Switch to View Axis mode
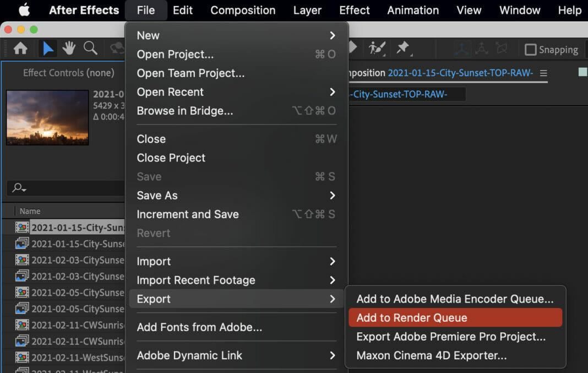The width and height of the screenshot is (588, 373). tap(502, 48)
